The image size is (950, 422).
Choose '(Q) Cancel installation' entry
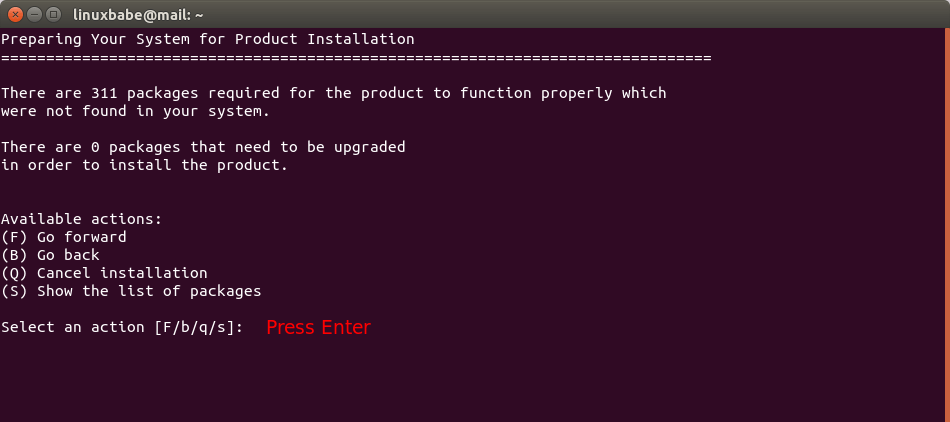coord(104,273)
